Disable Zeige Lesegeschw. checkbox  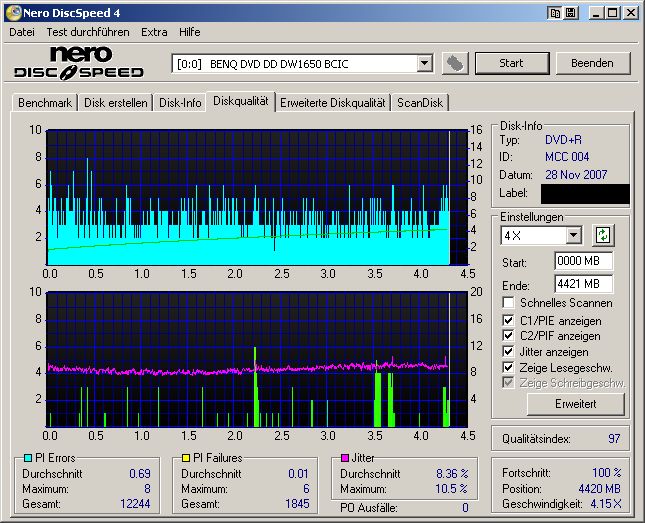(509, 368)
